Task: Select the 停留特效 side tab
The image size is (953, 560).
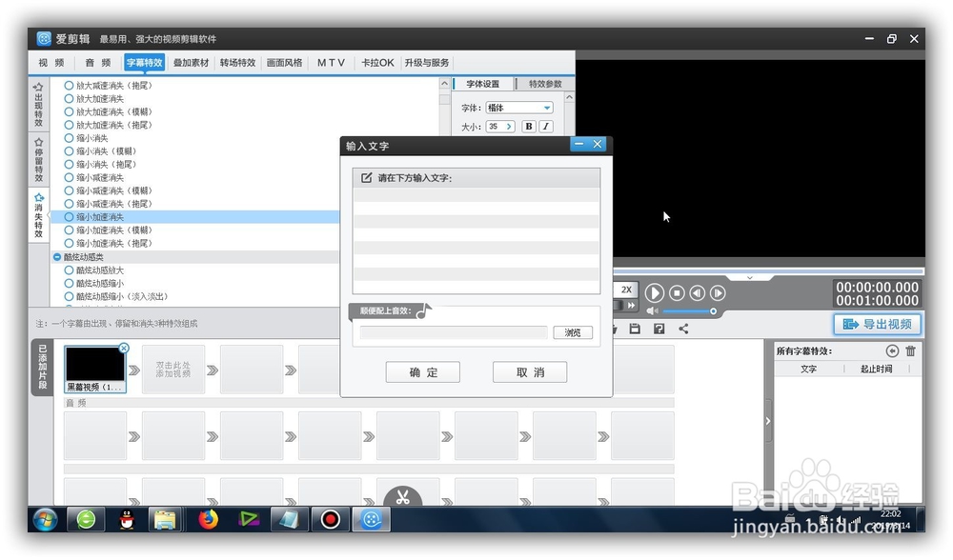Action: click(39, 160)
